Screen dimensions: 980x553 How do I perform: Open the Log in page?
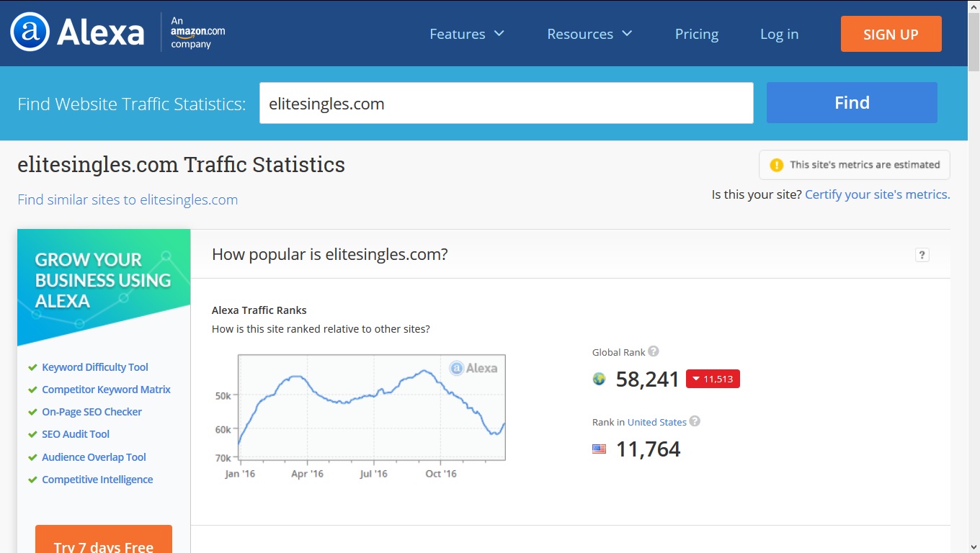[x=779, y=34]
